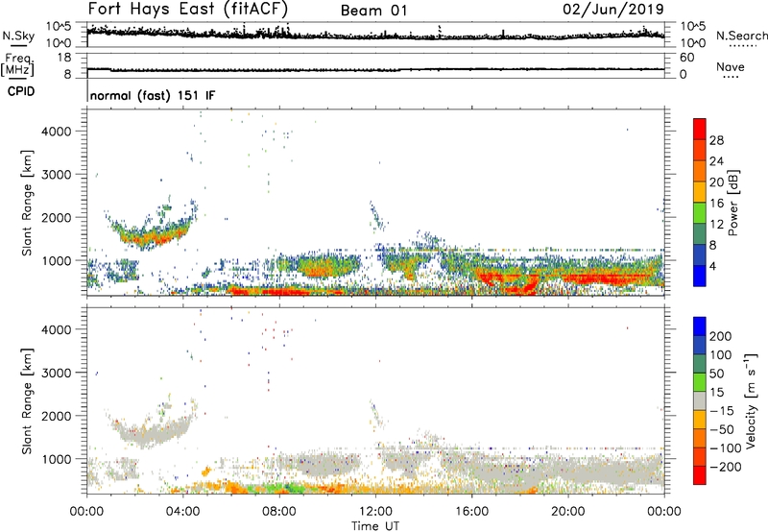Click the '-15' label on Velocity color bar
The image size is (768, 532).
722,411
